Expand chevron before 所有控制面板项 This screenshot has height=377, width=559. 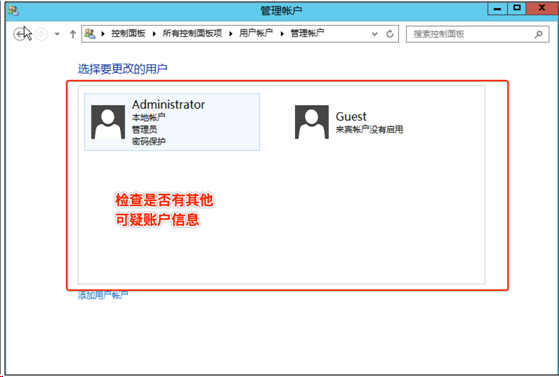(154, 34)
